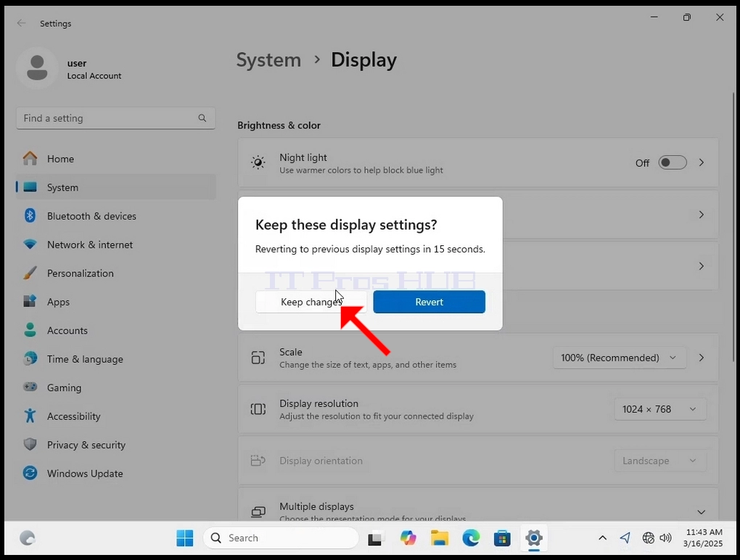Expand chevron on row below Night light

coord(702,215)
